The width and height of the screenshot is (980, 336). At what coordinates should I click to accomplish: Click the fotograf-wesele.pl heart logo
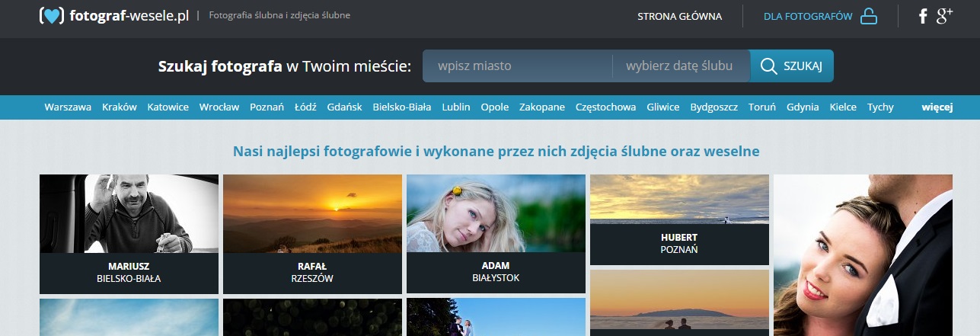(52, 16)
